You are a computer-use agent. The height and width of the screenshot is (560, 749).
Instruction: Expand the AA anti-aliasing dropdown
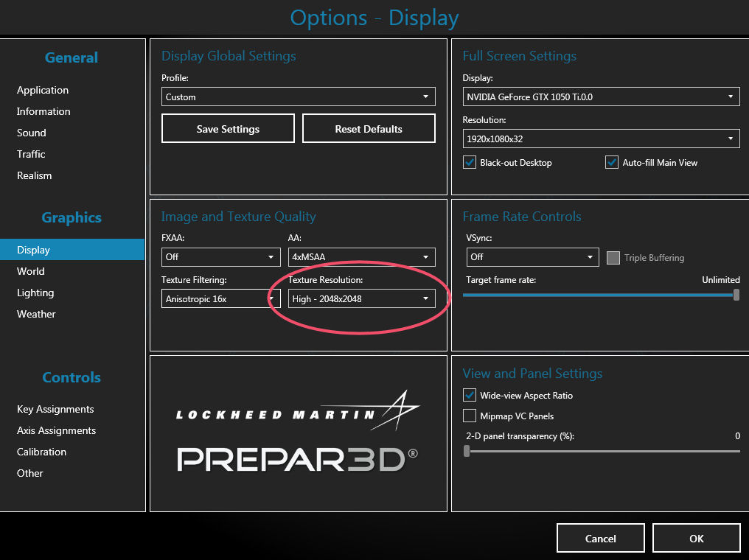click(x=361, y=257)
